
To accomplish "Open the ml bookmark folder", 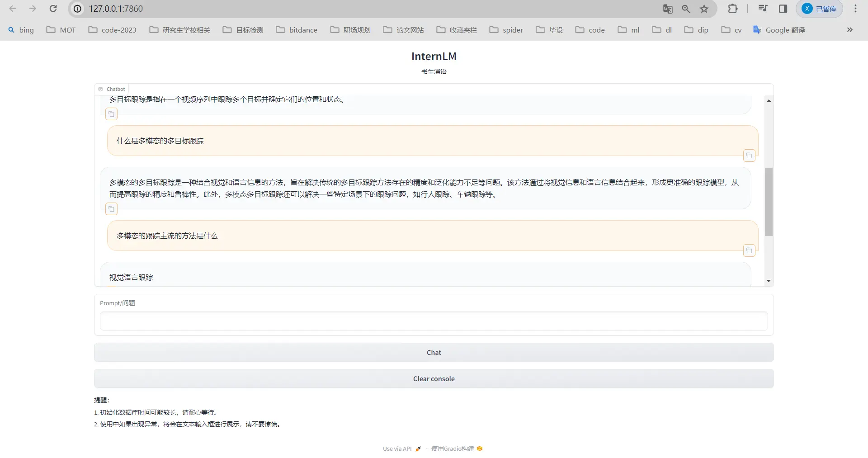I will click(x=629, y=30).
